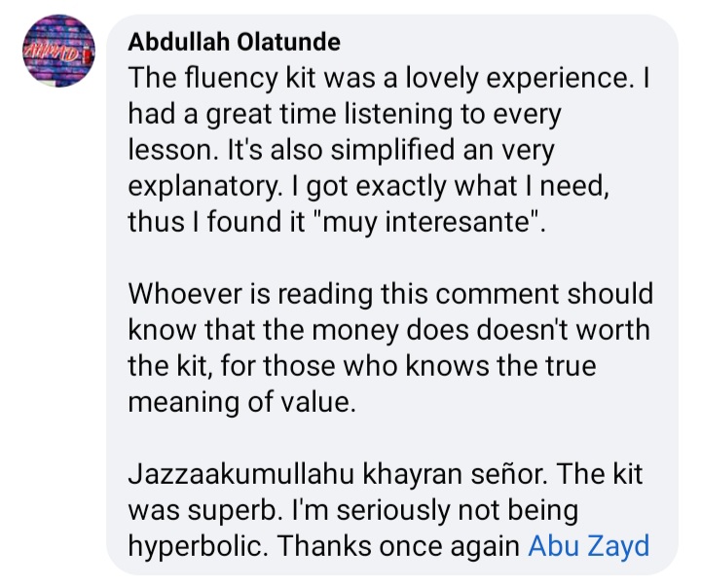Click the blank gap between first two paragraphs
The width and height of the screenshot is (701, 588).
click(x=388, y=258)
